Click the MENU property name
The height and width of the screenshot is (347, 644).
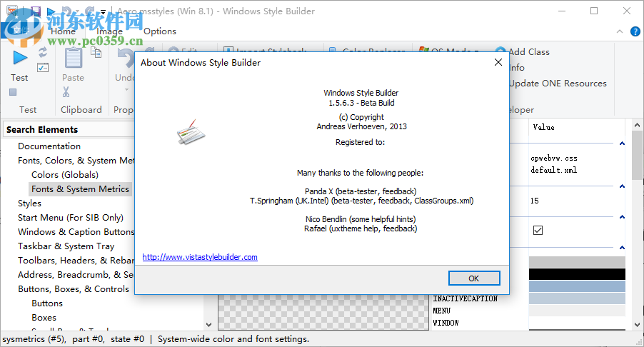click(441, 311)
